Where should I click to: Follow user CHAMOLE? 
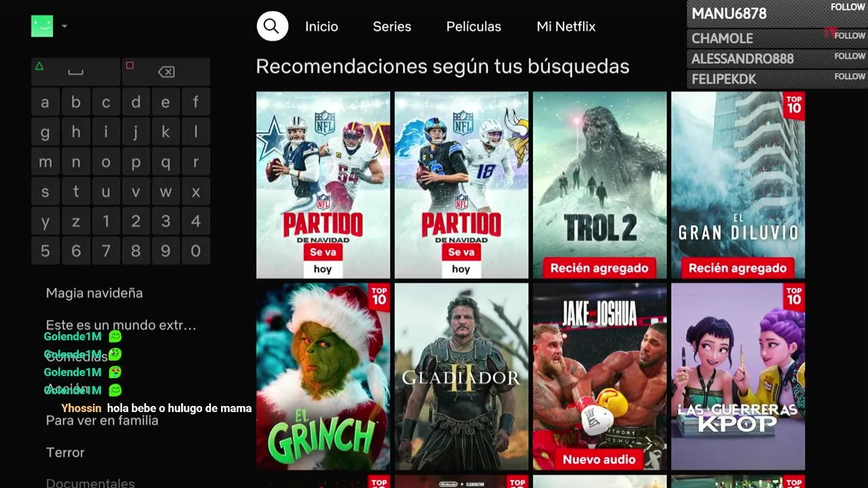tap(850, 36)
